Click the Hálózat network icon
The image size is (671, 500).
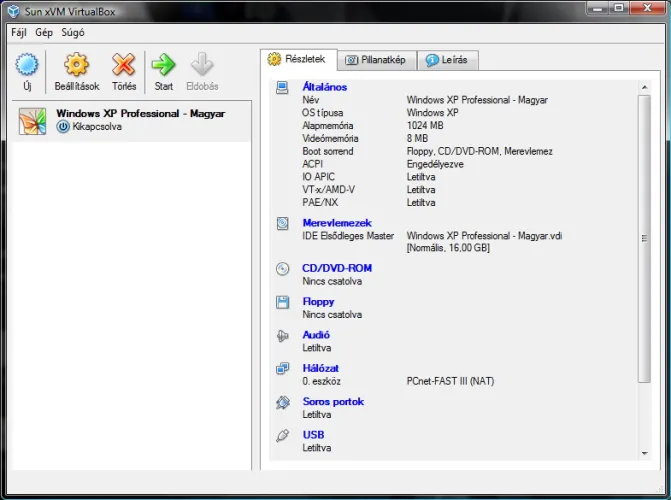pyautogui.click(x=282, y=369)
